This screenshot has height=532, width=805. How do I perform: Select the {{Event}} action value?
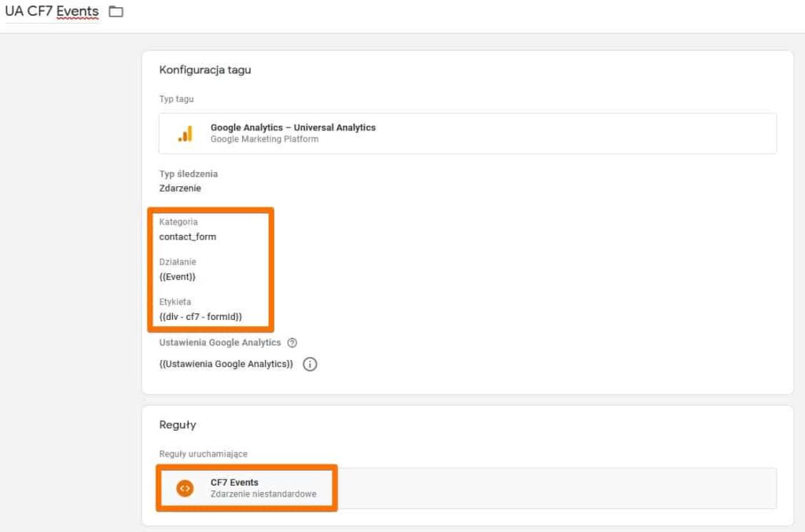pyautogui.click(x=177, y=277)
